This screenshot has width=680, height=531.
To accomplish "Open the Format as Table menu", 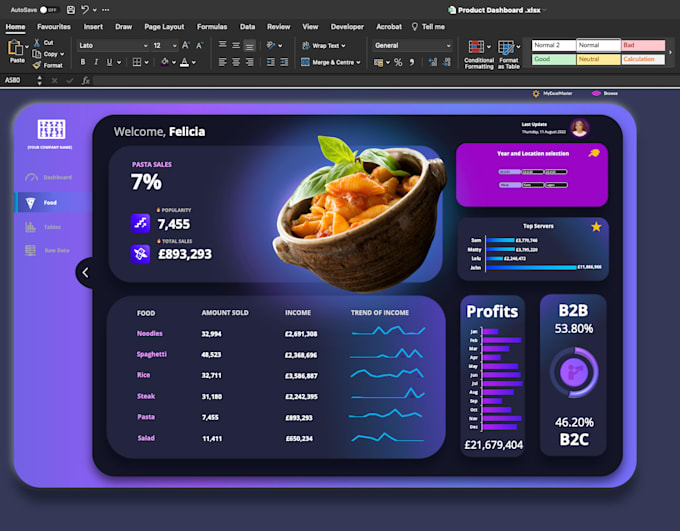I will pos(509,54).
